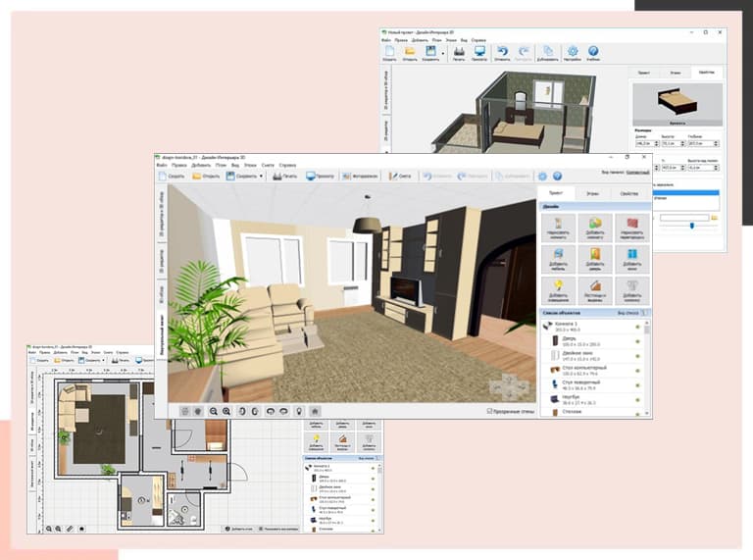Click Нарисовать комнату tile in Проект panel
The image size is (753, 560).
pyautogui.click(x=558, y=228)
